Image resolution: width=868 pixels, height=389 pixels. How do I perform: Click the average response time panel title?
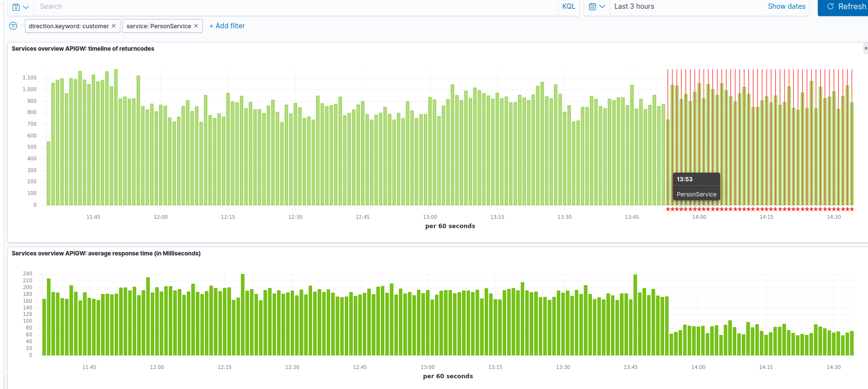[106, 253]
